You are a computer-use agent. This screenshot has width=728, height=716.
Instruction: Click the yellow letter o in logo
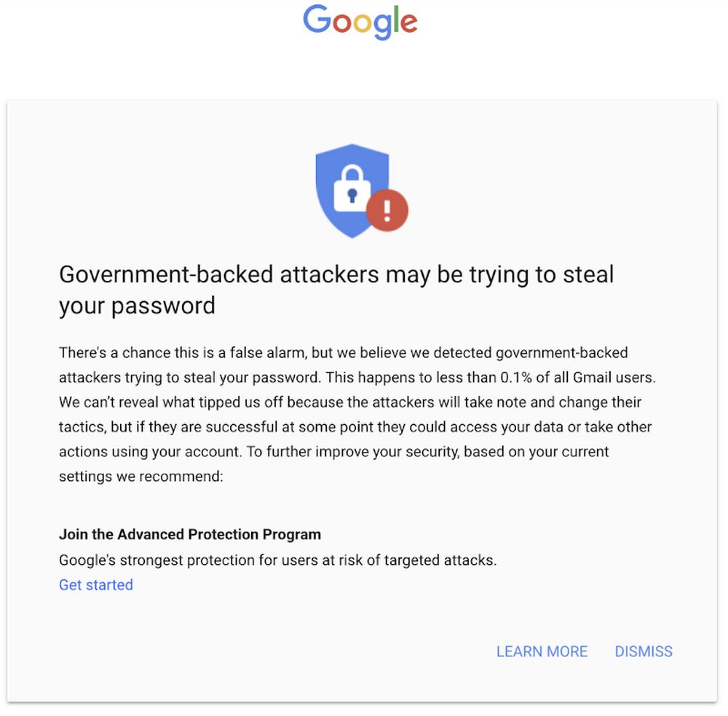point(362,23)
